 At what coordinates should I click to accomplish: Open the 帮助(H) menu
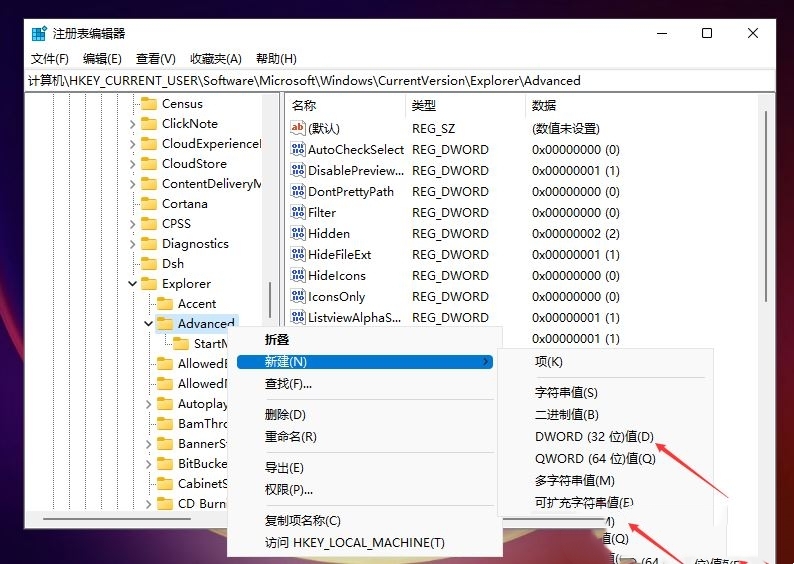(276, 59)
